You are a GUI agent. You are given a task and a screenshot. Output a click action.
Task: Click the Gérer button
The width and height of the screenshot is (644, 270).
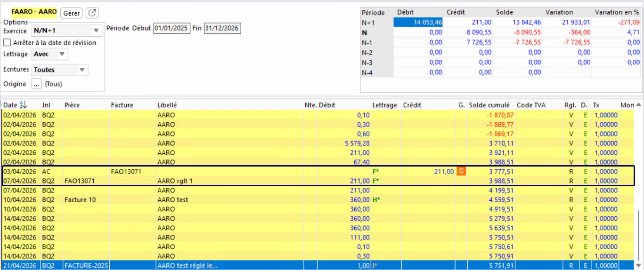tap(72, 13)
